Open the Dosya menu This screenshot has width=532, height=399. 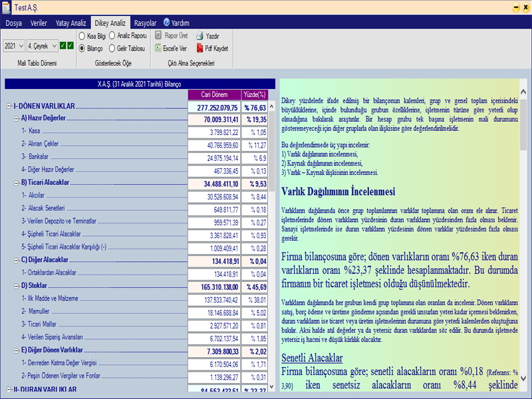pyautogui.click(x=13, y=23)
